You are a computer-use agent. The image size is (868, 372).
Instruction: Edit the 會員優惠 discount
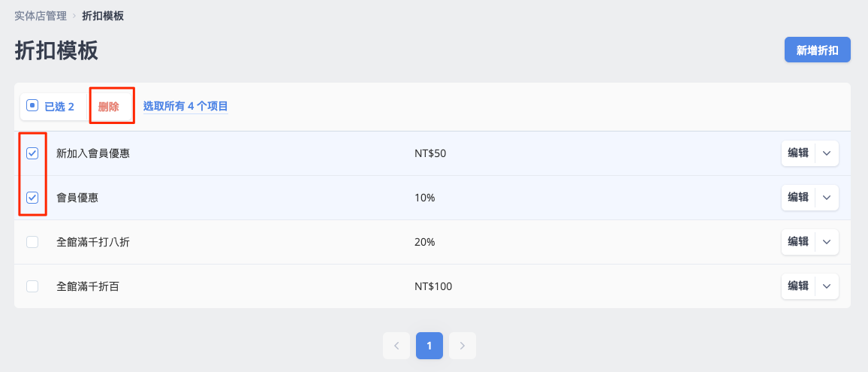798,198
